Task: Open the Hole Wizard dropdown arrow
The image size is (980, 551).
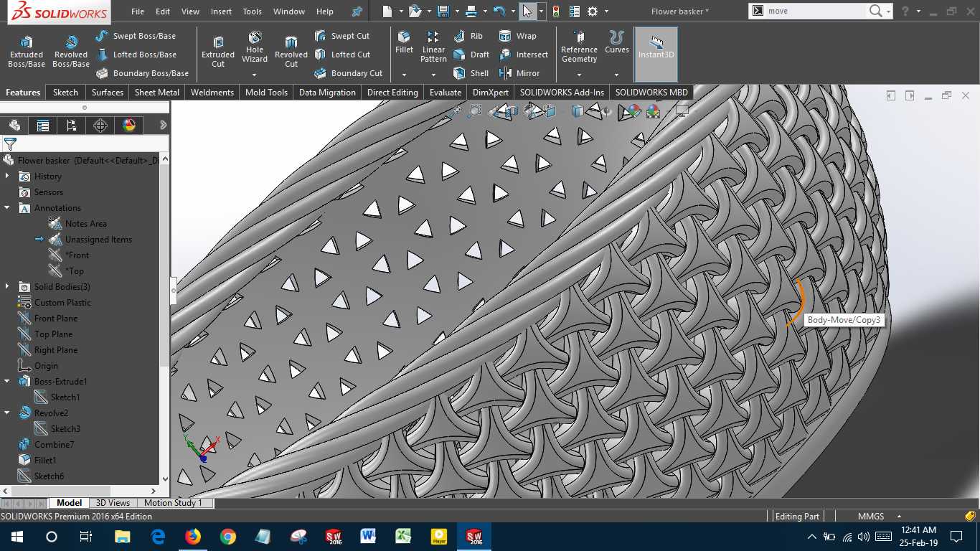Action: 255,75
